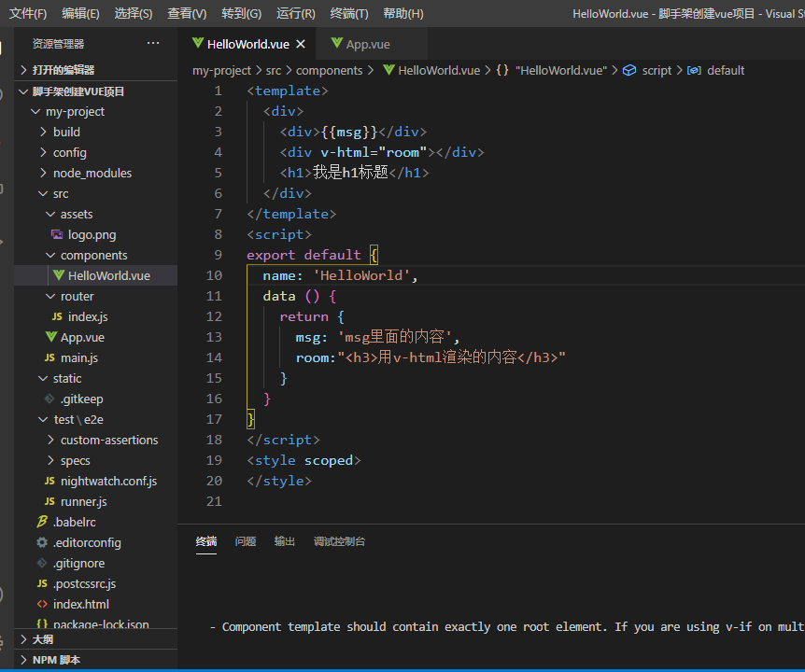Open the 转到(G) menu
805x672 pixels.
[241, 13]
